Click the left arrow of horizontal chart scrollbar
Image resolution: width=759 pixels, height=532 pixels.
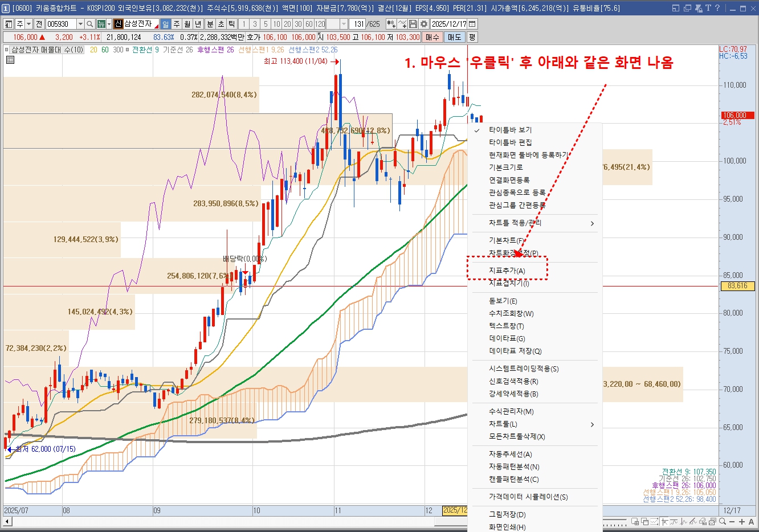coord(7,521)
